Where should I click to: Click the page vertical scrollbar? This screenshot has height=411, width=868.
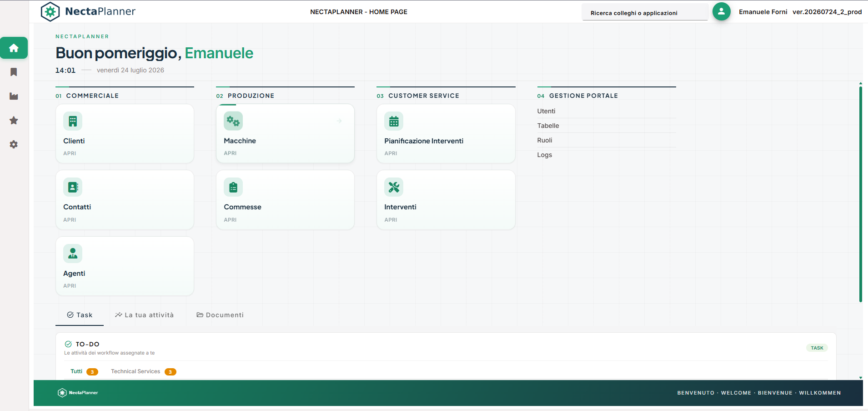860,194
